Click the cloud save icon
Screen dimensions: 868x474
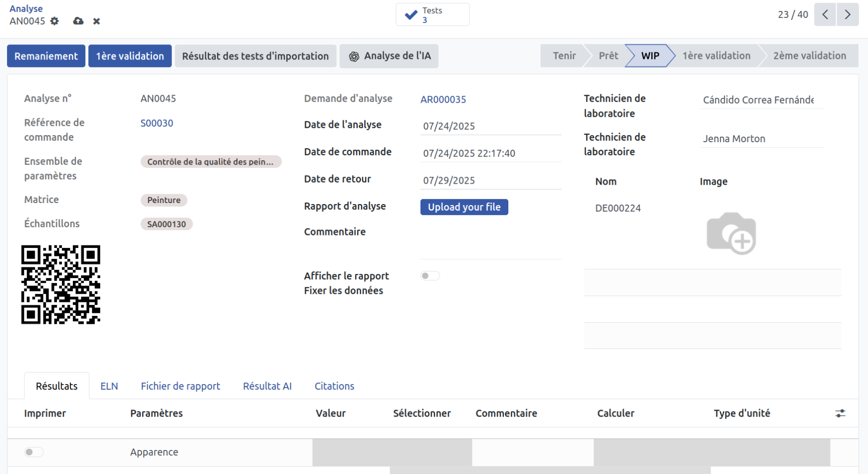point(78,21)
